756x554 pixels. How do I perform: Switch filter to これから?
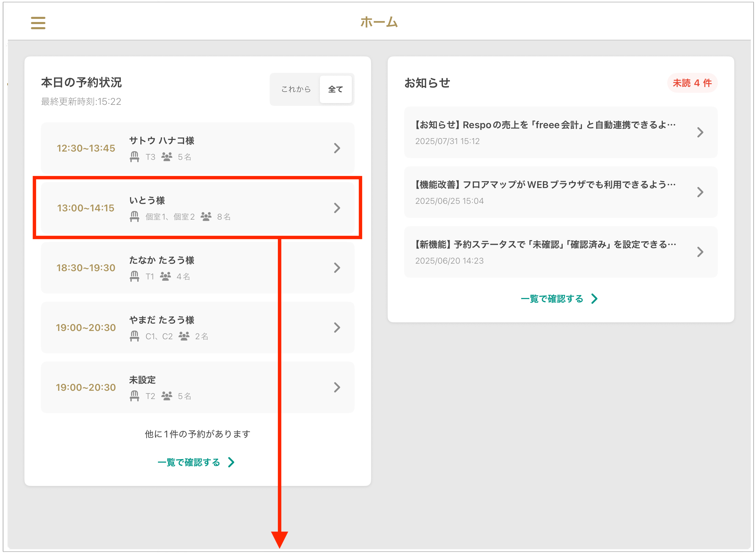(296, 89)
